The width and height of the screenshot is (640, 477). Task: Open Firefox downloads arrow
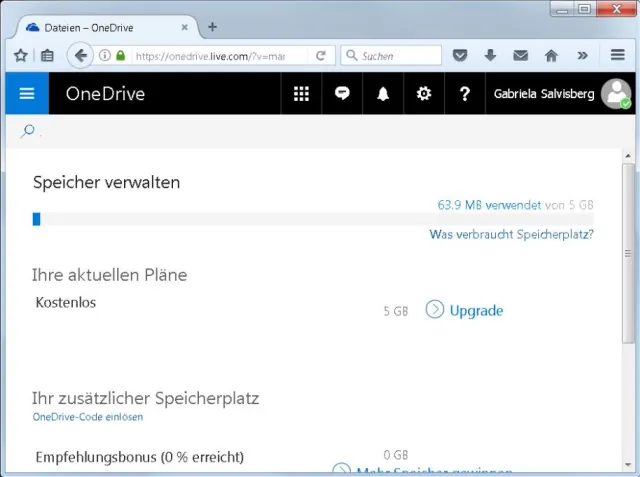point(490,56)
